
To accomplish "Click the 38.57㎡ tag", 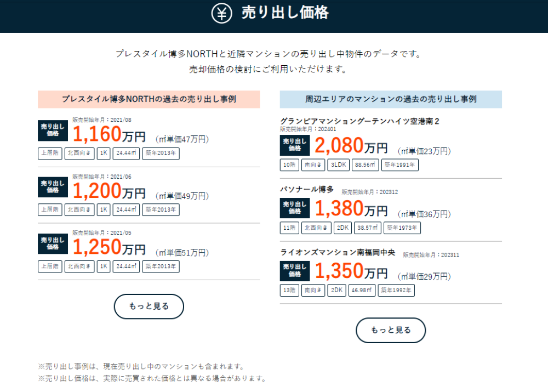I will coord(368,228).
